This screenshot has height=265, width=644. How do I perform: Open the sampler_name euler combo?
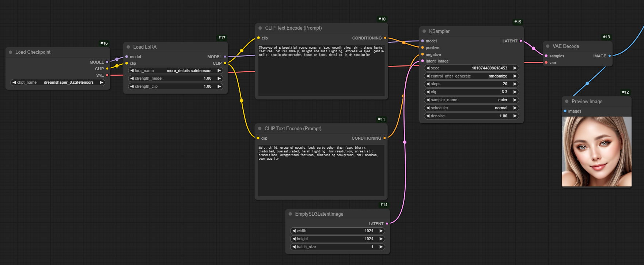click(x=471, y=100)
